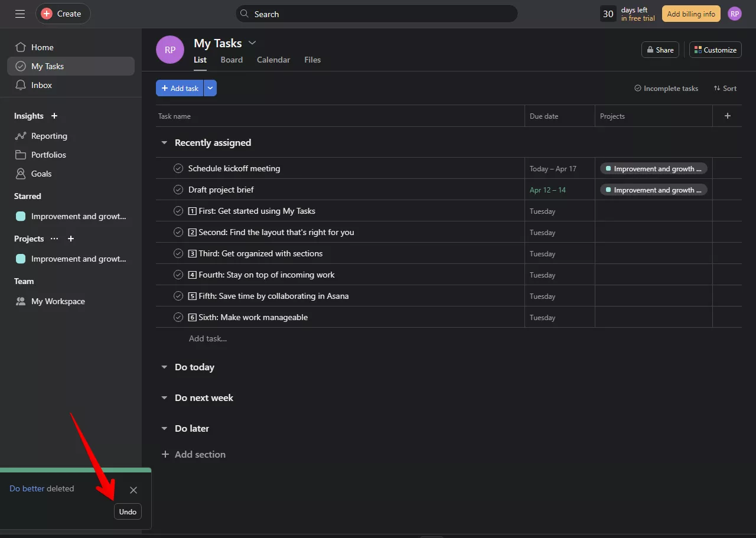Open the Projects three-dot options icon

click(54, 239)
